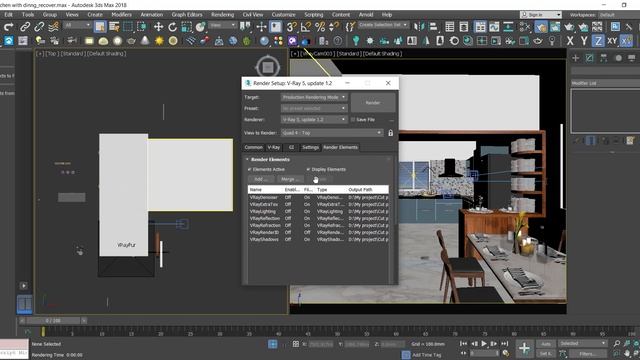Open the Renderer dropdown

(x=314, y=120)
